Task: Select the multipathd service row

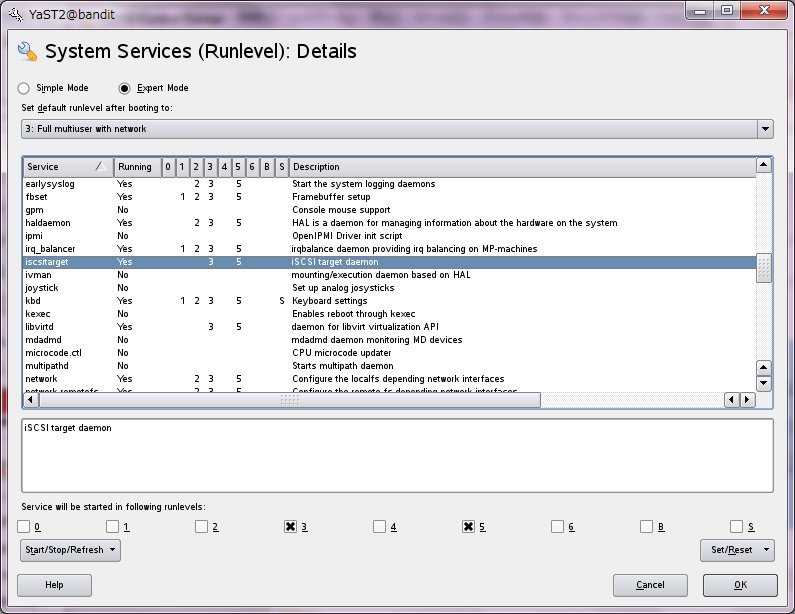Action: click(x=389, y=366)
